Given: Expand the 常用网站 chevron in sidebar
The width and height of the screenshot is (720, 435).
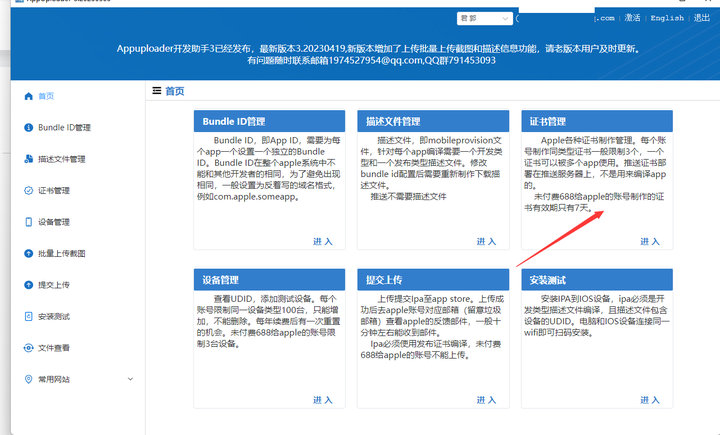Looking at the screenshot, I should (x=130, y=379).
